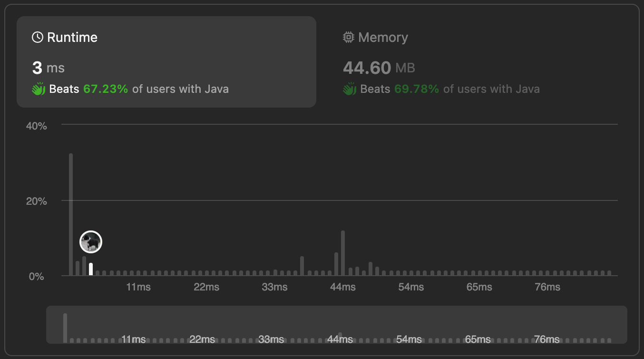Click the 40% y-axis label

37,126
